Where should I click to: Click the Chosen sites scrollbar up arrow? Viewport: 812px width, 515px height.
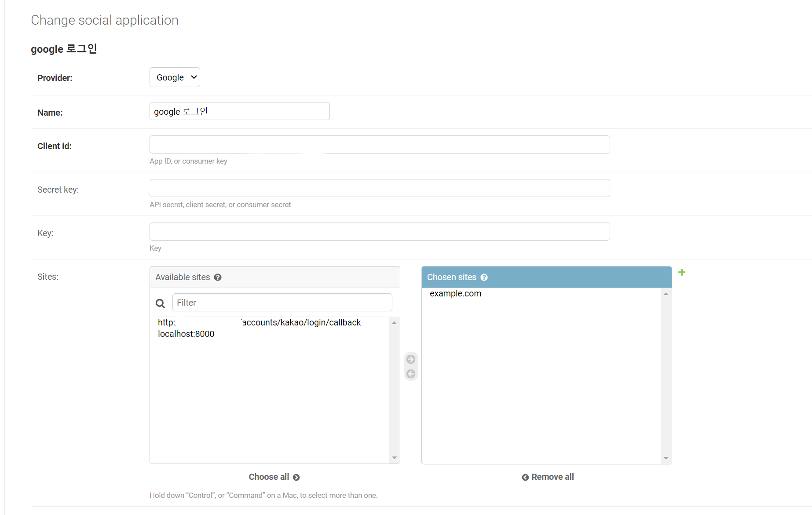click(666, 294)
